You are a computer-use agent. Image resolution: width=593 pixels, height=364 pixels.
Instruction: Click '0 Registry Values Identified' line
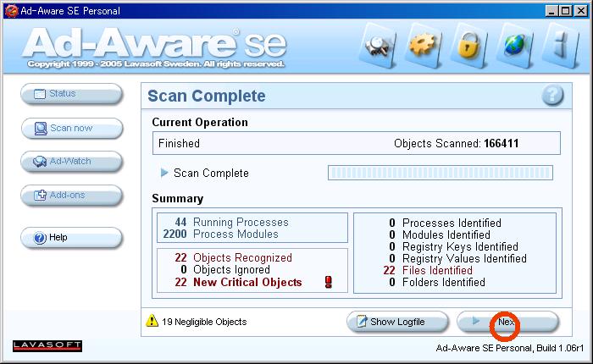click(x=457, y=258)
